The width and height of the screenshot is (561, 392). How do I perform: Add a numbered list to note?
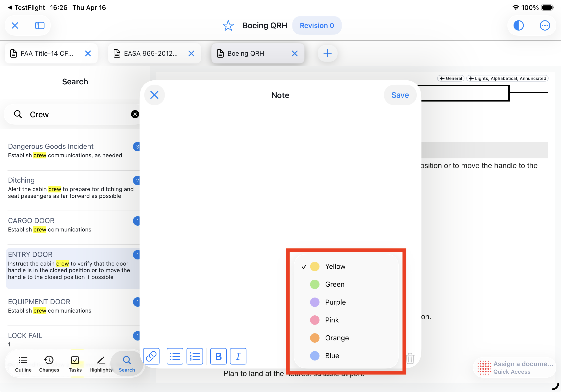[195, 356]
